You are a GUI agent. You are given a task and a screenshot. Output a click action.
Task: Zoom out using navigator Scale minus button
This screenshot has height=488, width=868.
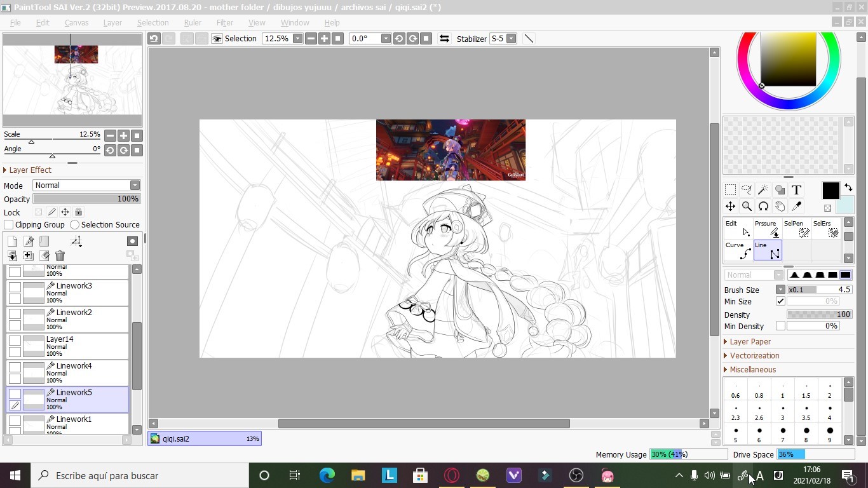[110, 135]
